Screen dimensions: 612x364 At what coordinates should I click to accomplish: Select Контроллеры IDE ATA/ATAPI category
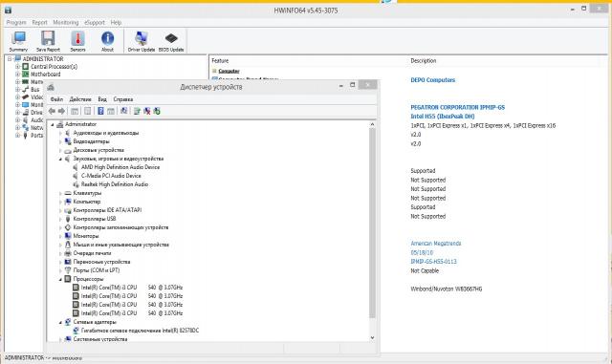click(107, 210)
